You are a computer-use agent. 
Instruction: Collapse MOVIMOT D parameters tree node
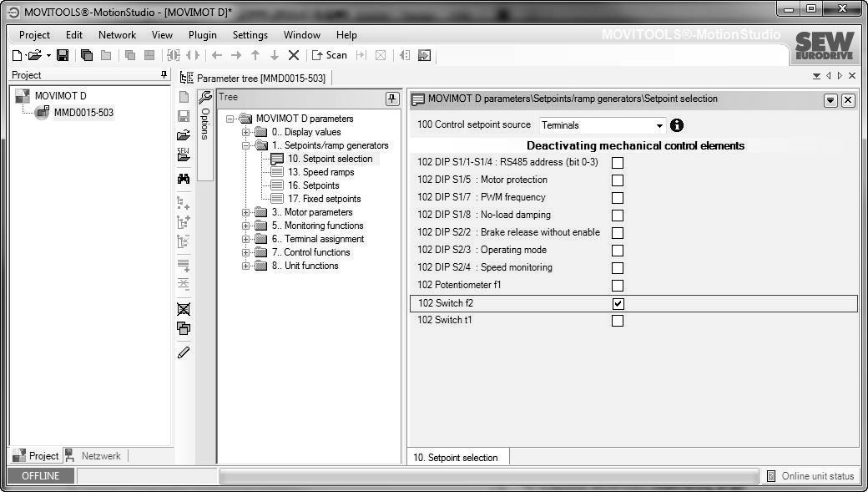pyautogui.click(x=230, y=119)
